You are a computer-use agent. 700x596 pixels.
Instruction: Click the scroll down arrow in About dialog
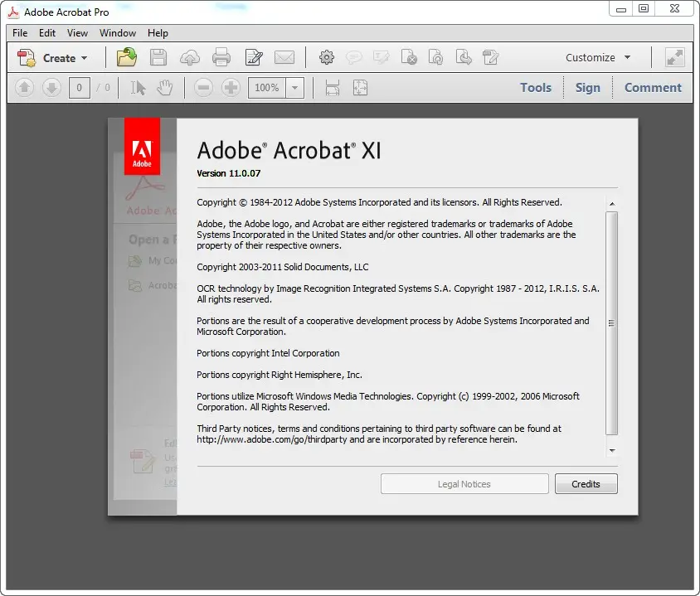612,451
